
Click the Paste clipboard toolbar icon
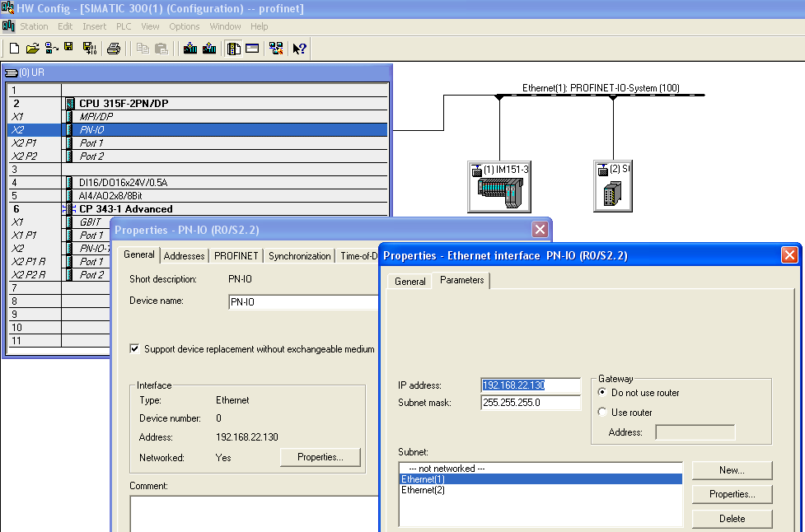161,49
